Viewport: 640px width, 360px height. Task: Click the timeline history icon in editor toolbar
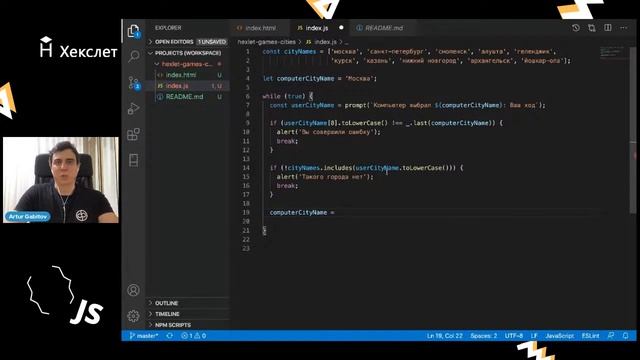click(x=576, y=28)
